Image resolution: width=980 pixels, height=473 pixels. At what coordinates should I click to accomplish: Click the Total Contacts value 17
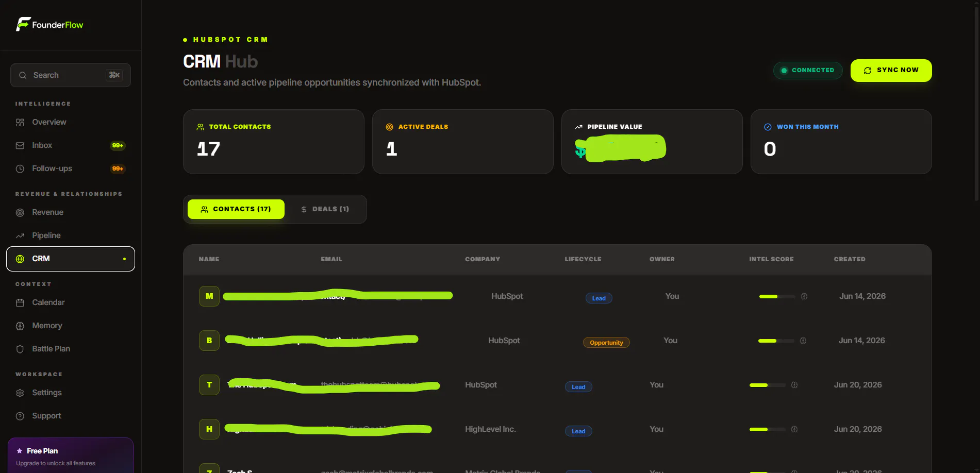click(208, 149)
